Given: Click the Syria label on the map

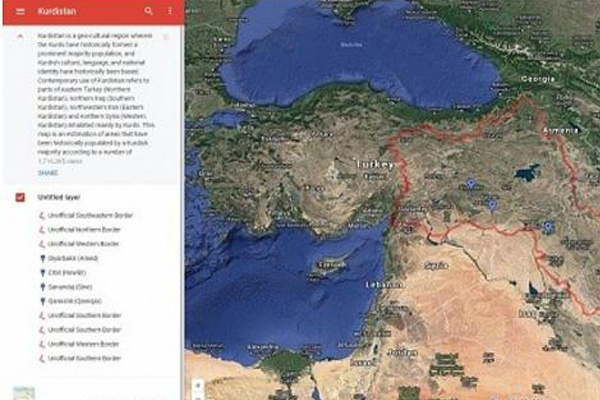Looking at the screenshot, I should click(436, 265).
